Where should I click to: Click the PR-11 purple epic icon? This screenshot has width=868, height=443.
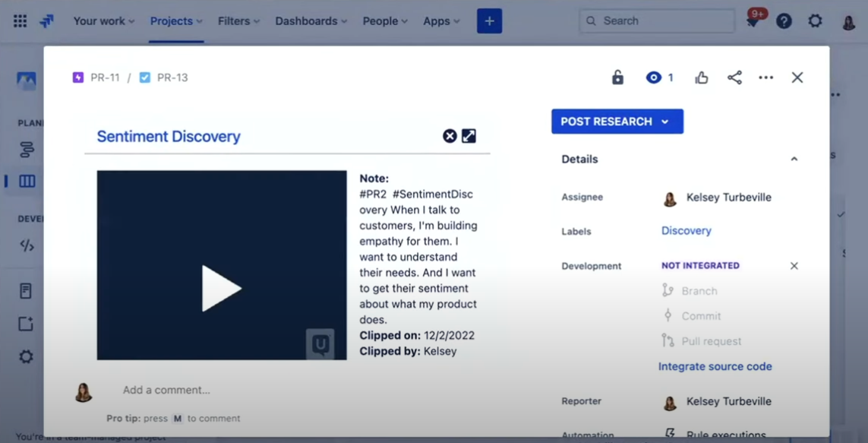click(78, 78)
